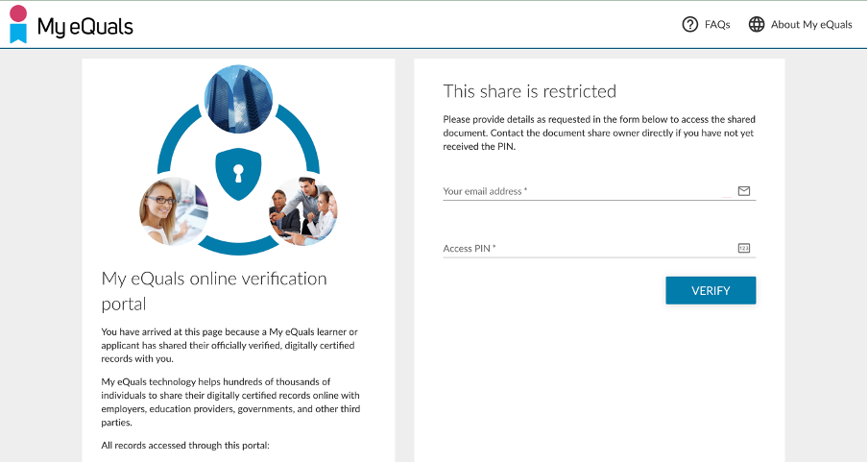Open the About My eQuals link

tap(811, 24)
